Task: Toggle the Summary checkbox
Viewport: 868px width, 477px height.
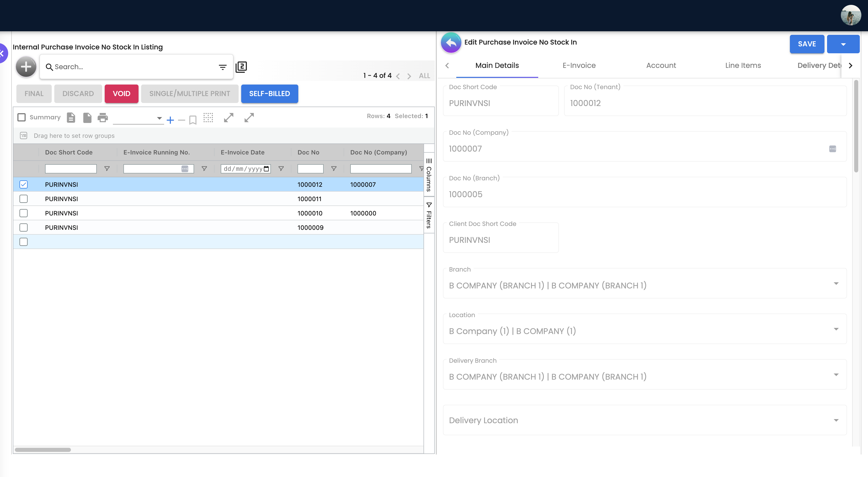Action: [x=22, y=117]
